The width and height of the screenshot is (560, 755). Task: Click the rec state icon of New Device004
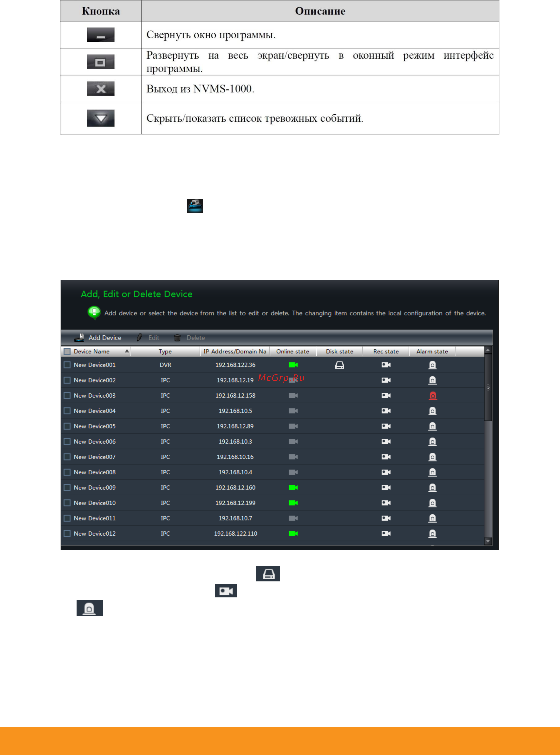pos(386,411)
